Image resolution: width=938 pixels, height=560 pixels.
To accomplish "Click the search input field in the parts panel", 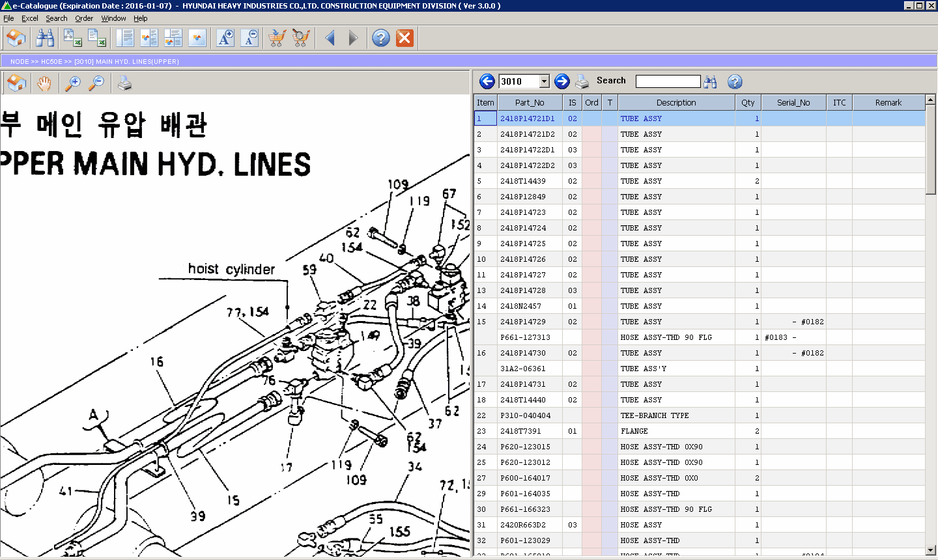I will point(668,81).
